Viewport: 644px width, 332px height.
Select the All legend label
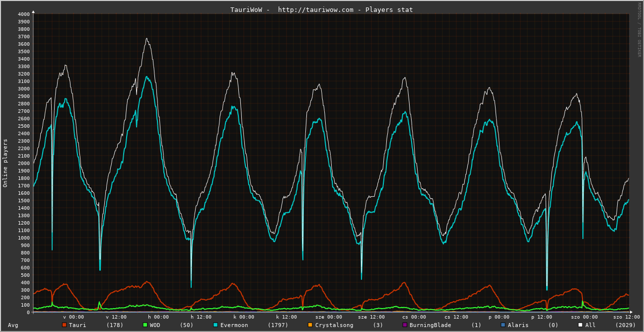tap(590, 325)
